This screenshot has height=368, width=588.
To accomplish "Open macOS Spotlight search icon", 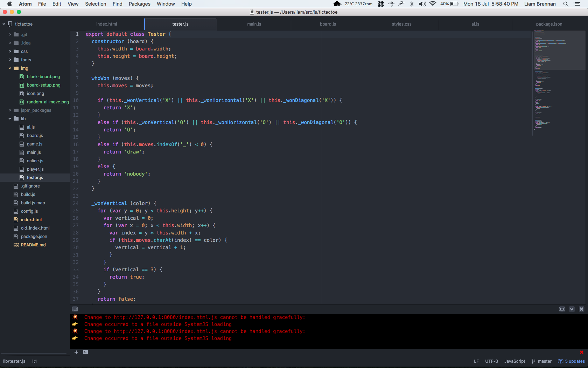I will [566, 4].
